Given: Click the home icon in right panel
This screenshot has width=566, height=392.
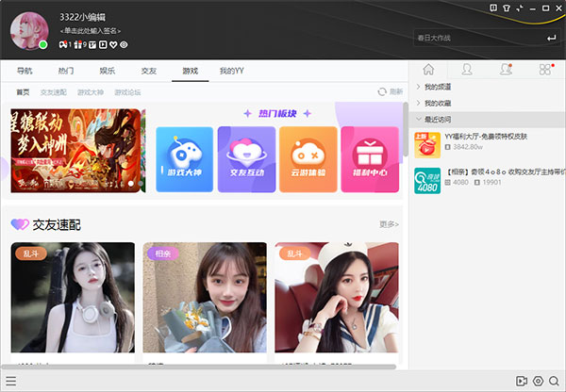Looking at the screenshot, I should [x=428, y=70].
